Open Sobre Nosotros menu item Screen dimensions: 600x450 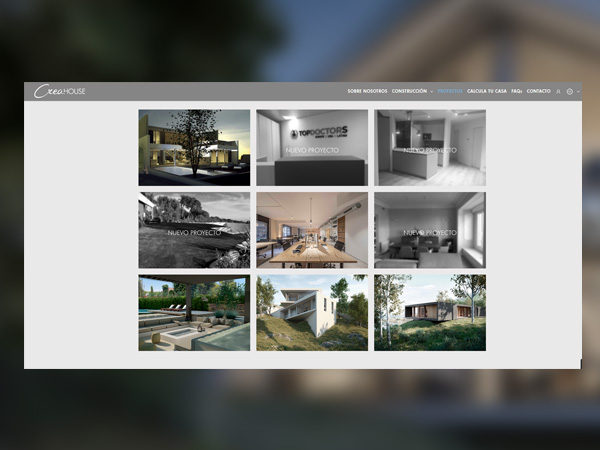click(367, 91)
